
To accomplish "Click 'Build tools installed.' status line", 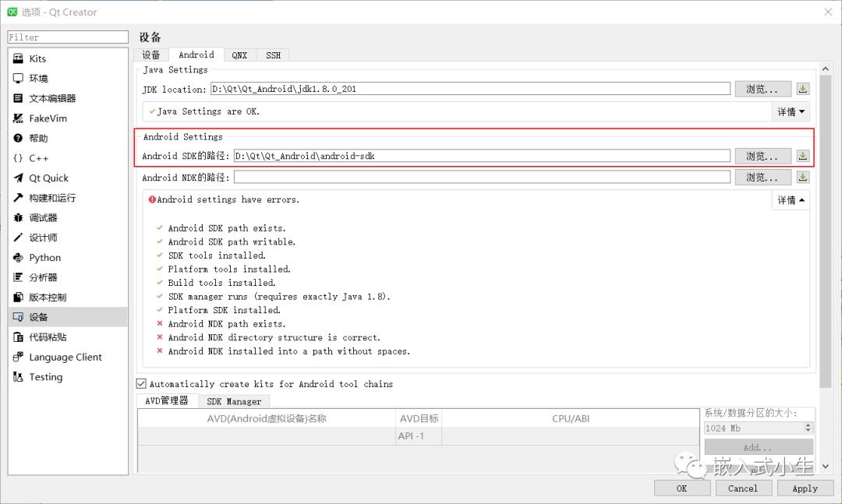I will point(221,282).
